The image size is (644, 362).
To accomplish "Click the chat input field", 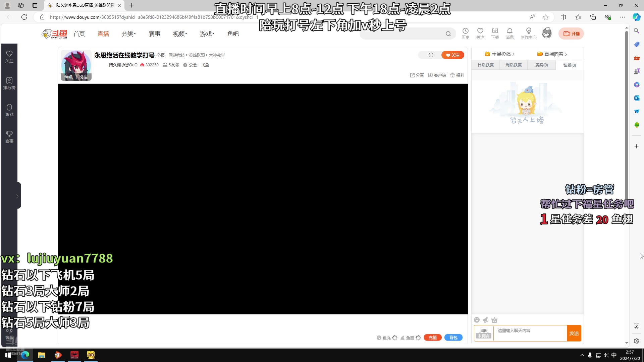I will click(530, 333).
